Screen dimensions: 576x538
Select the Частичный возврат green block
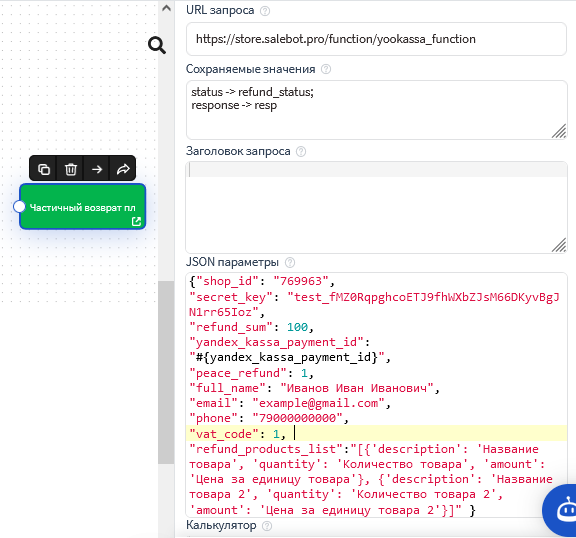coord(83,207)
